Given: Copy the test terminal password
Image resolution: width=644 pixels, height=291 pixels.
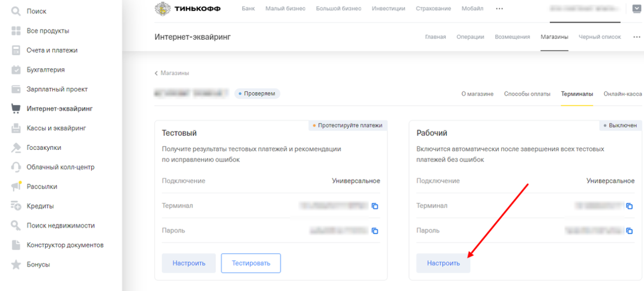Looking at the screenshot, I should tap(375, 230).
